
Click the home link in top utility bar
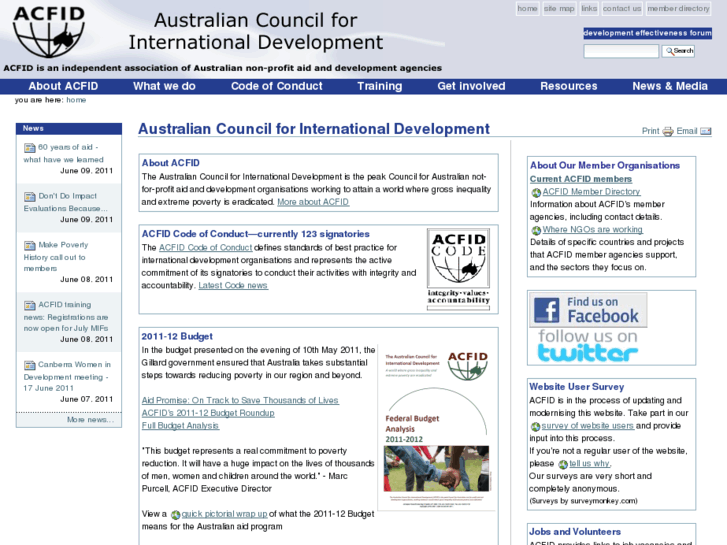[x=528, y=8]
